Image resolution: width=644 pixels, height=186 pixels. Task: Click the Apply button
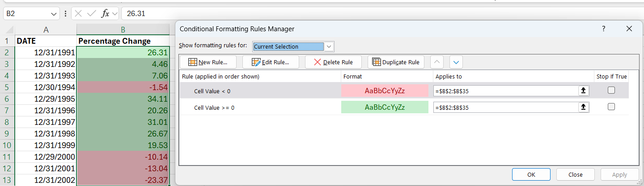point(619,174)
